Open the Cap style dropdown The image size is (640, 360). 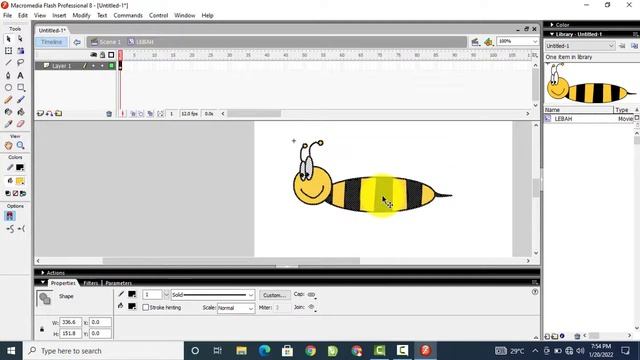[x=312, y=295]
